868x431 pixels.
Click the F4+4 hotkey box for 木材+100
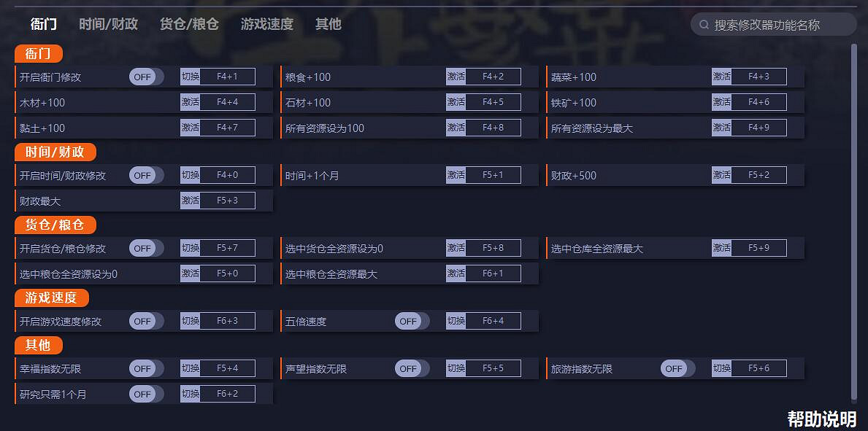[x=227, y=103]
